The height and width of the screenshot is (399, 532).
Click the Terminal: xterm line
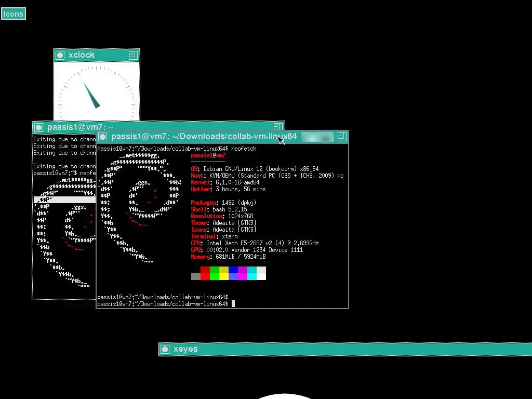pyautogui.click(x=214, y=236)
